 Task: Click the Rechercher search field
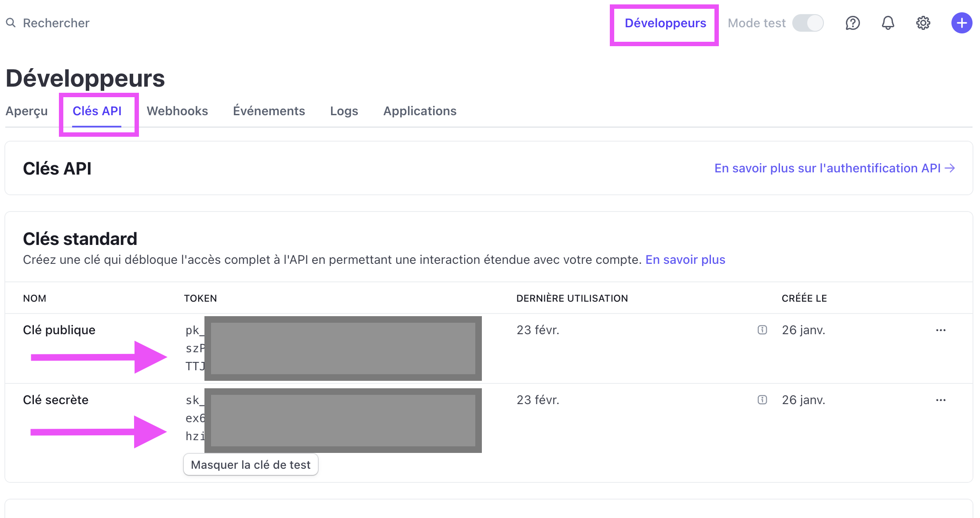(x=56, y=22)
